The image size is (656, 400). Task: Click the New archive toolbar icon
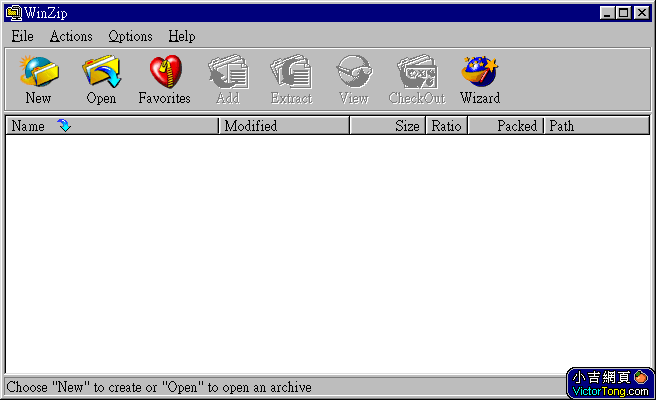[38, 72]
